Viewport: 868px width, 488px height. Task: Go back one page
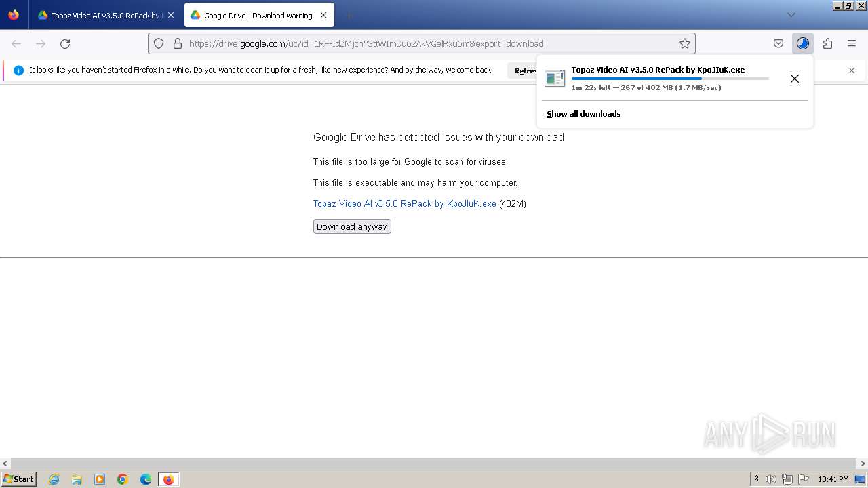click(16, 43)
